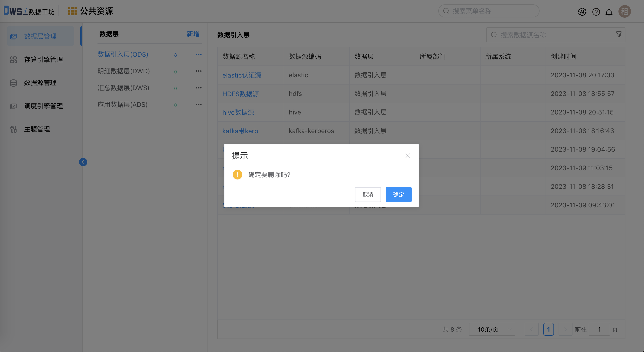Click 确定 to confirm deletion

[x=398, y=195]
